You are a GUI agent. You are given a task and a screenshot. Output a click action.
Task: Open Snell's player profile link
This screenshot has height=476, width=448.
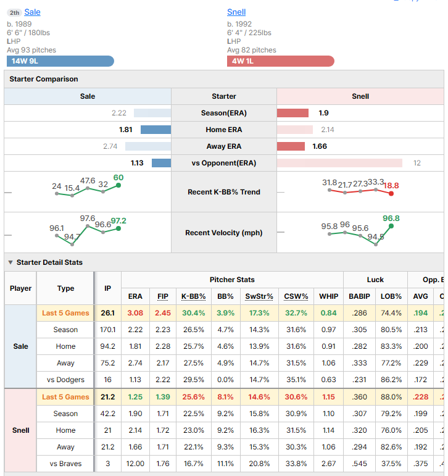(236, 12)
